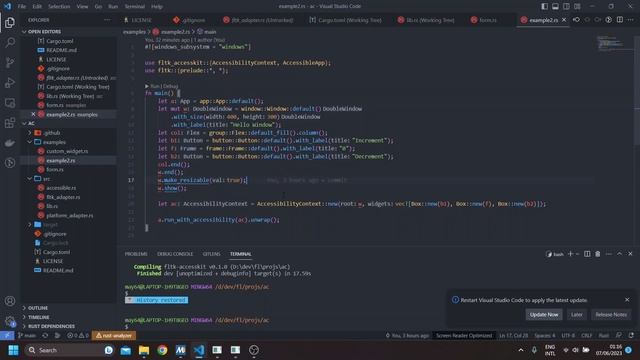Split the terminal

[x=587, y=254]
